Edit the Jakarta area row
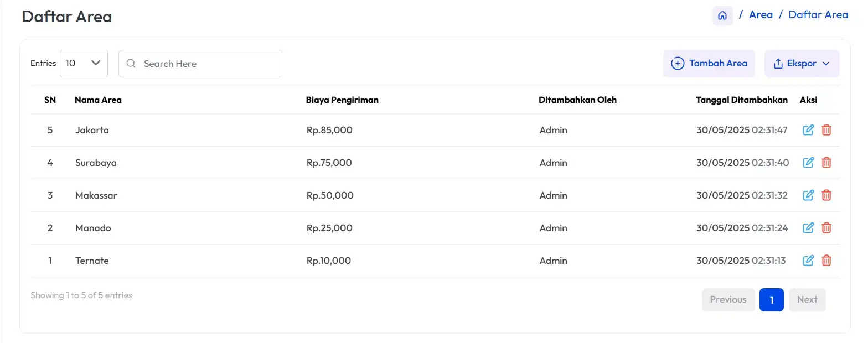868x343 pixels. [x=808, y=130]
